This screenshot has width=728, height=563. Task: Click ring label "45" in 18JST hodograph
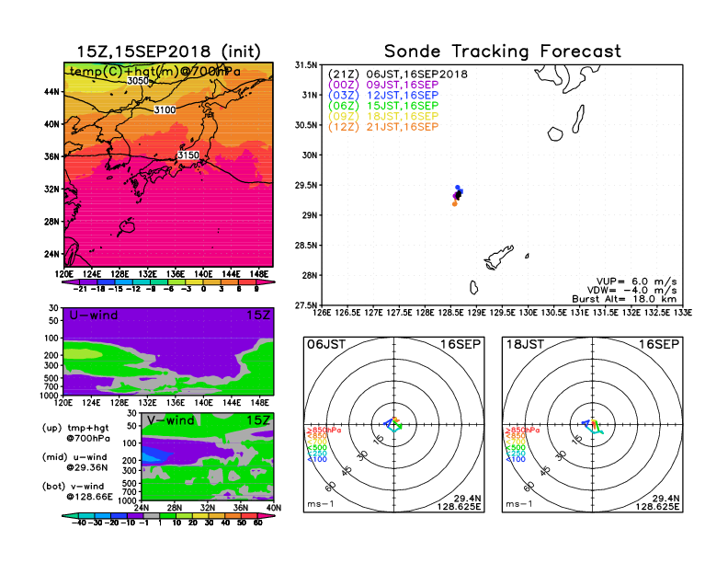546,471
